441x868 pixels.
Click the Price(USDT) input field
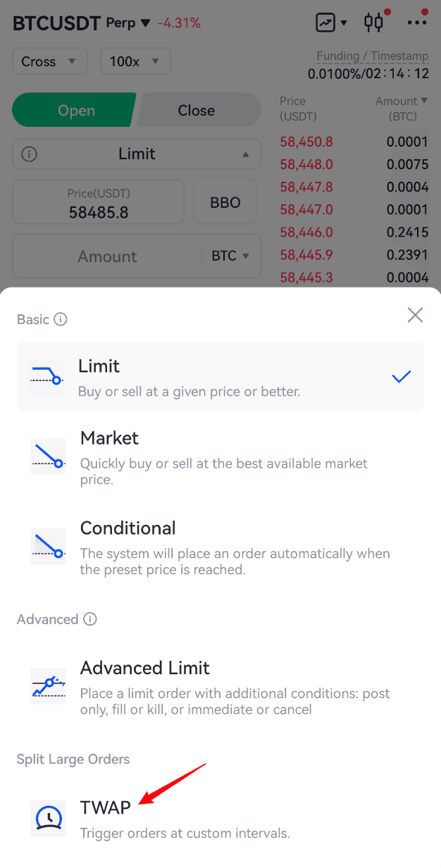[x=99, y=203]
